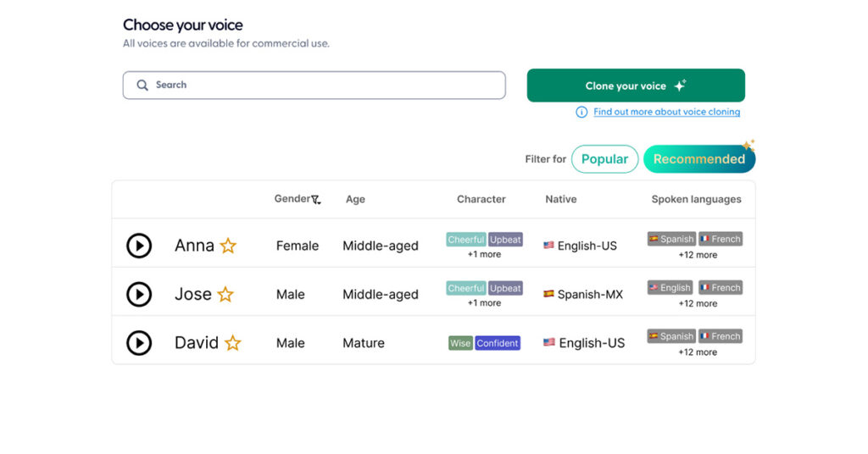Click the Age column header
868x454 pixels.
(355, 199)
